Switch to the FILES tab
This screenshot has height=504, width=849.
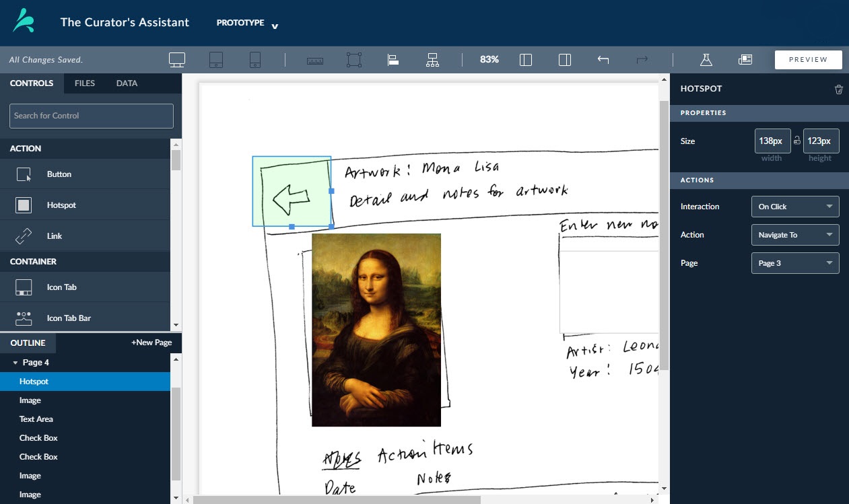(85, 83)
